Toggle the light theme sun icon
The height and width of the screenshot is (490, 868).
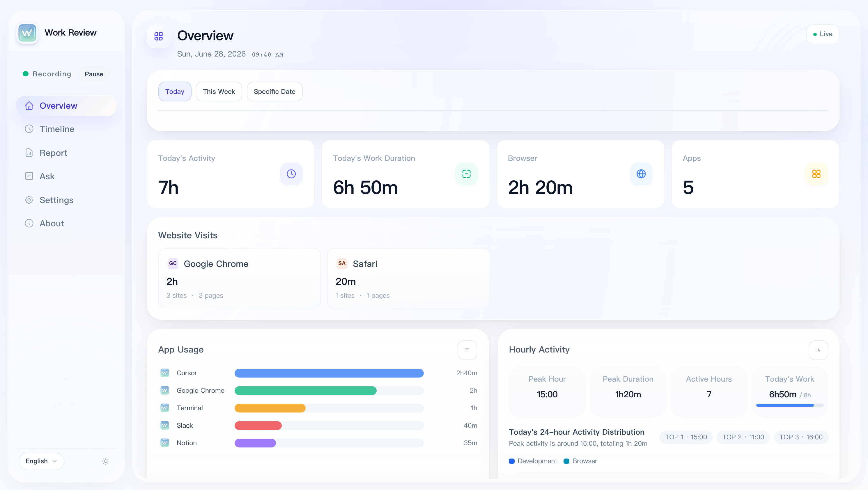point(105,461)
